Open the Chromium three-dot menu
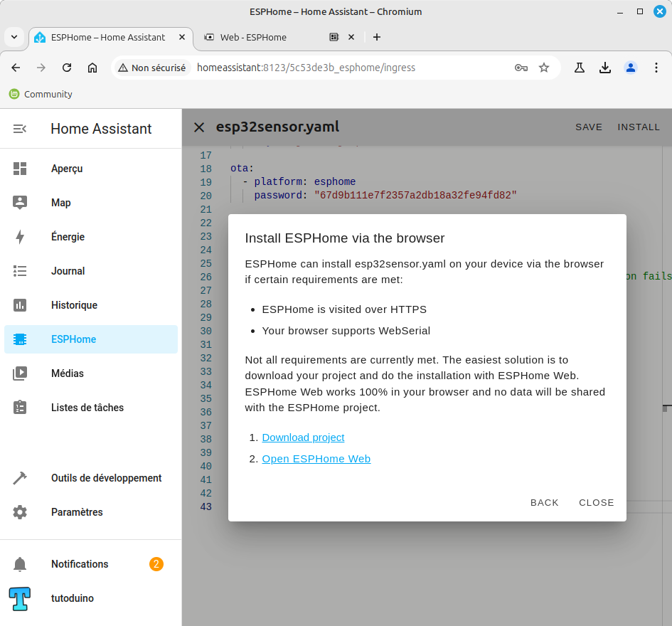 click(656, 68)
